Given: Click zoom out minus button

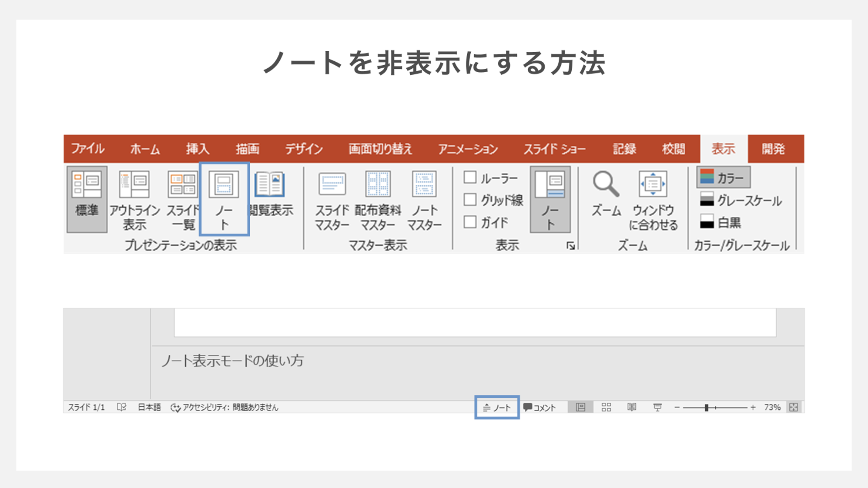Looking at the screenshot, I should pos(677,407).
